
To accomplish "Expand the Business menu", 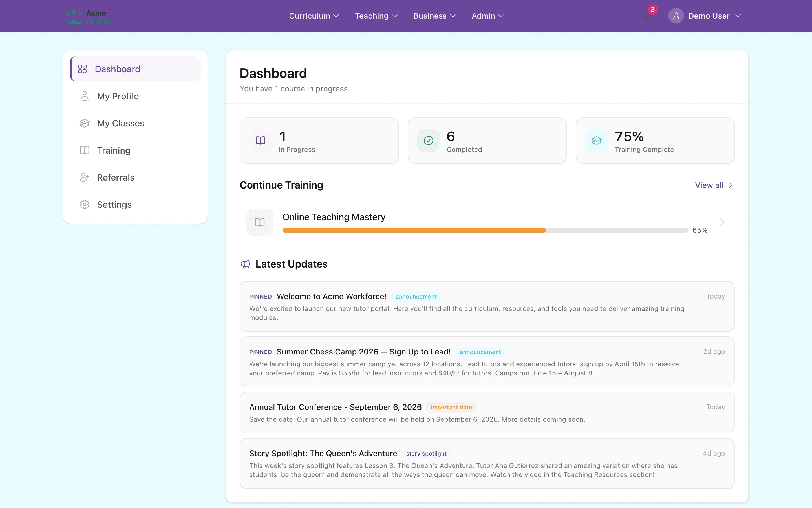I will pos(434,16).
